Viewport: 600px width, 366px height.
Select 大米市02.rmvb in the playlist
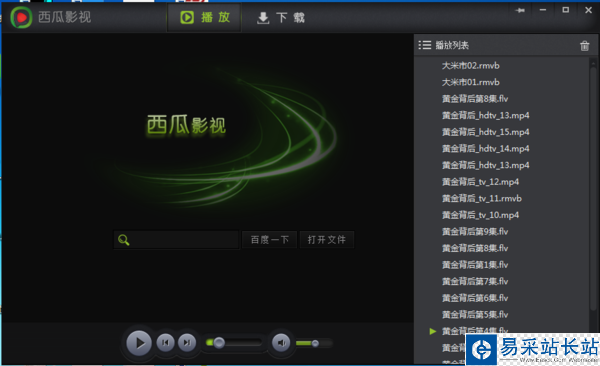click(471, 65)
